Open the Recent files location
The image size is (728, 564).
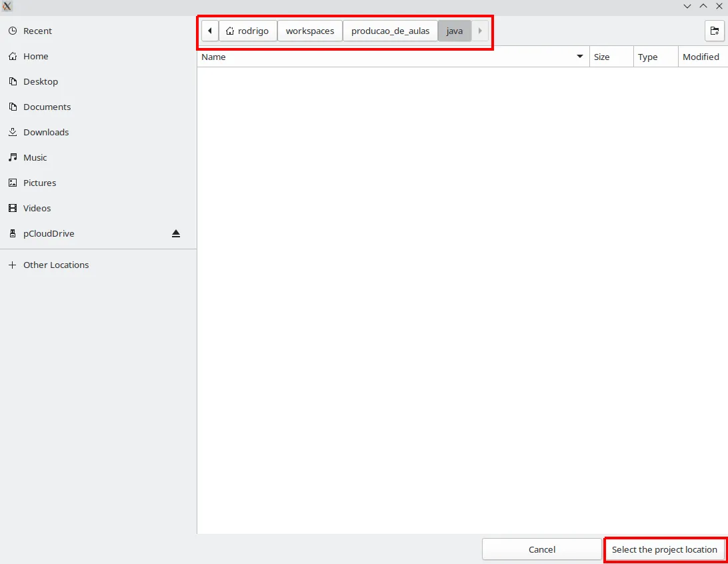[98, 31]
